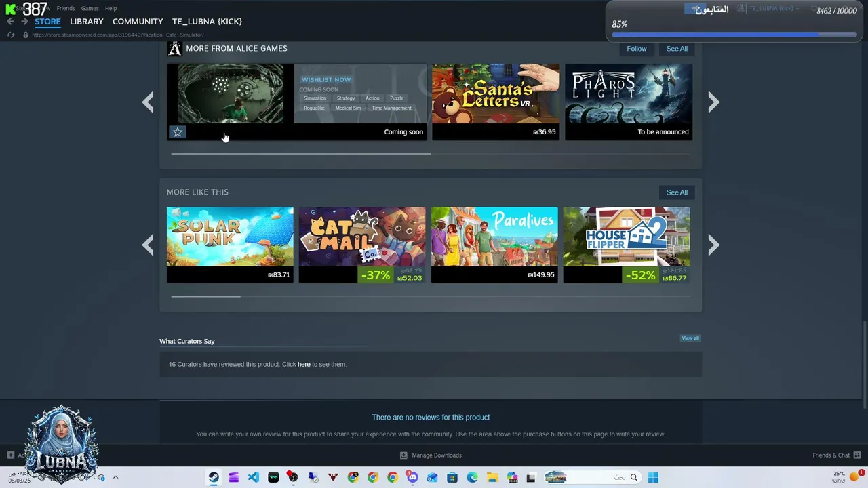Click the Alice Games carousel scroll bar
Image resolution: width=868 pixels, height=488 pixels.
pos(301,154)
